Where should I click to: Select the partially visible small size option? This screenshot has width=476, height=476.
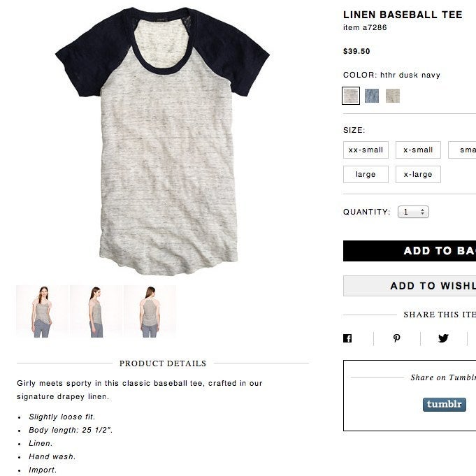coord(462,150)
